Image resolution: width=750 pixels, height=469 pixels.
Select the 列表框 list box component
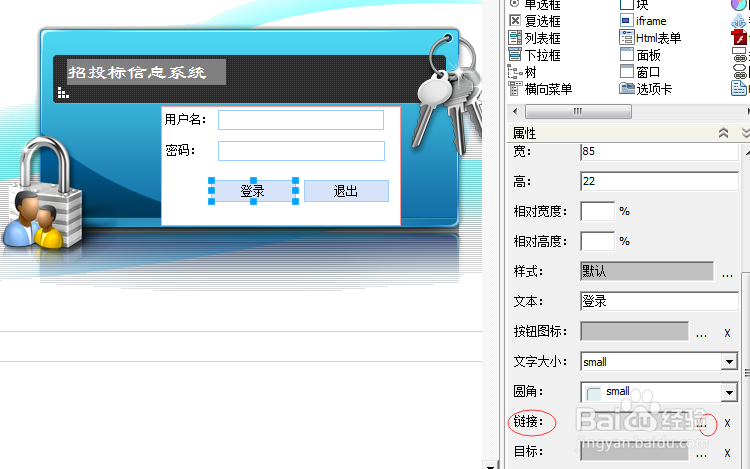[x=535, y=38]
